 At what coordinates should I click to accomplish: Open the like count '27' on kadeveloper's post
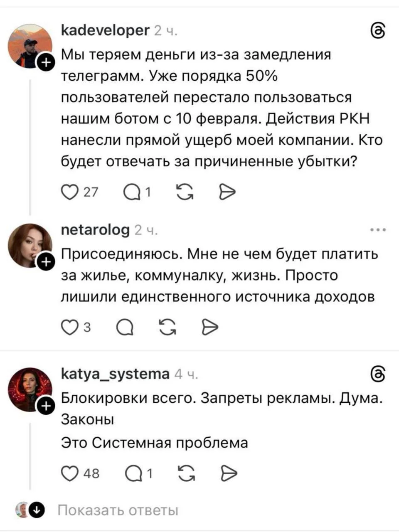90,192
